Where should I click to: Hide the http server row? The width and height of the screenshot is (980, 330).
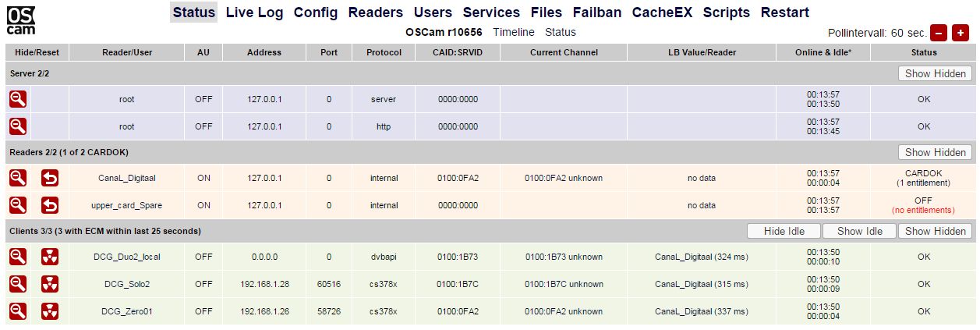point(18,126)
